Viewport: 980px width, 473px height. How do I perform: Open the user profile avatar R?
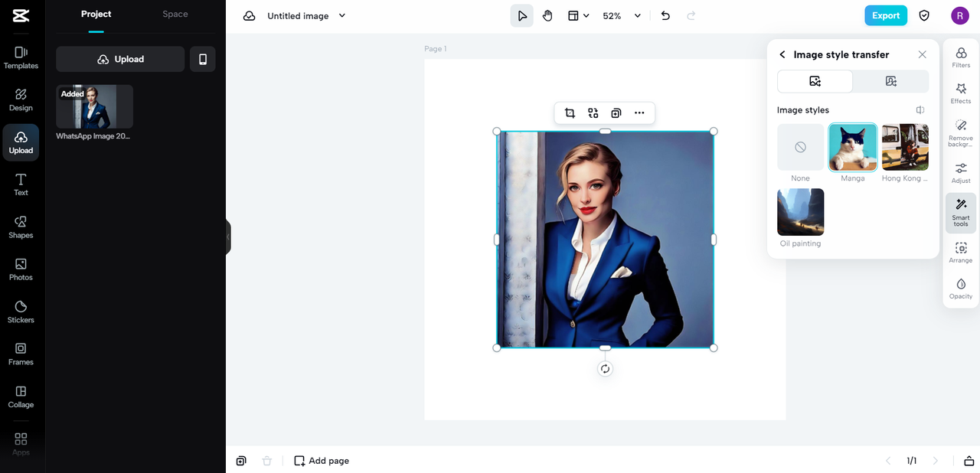click(960, 15)
